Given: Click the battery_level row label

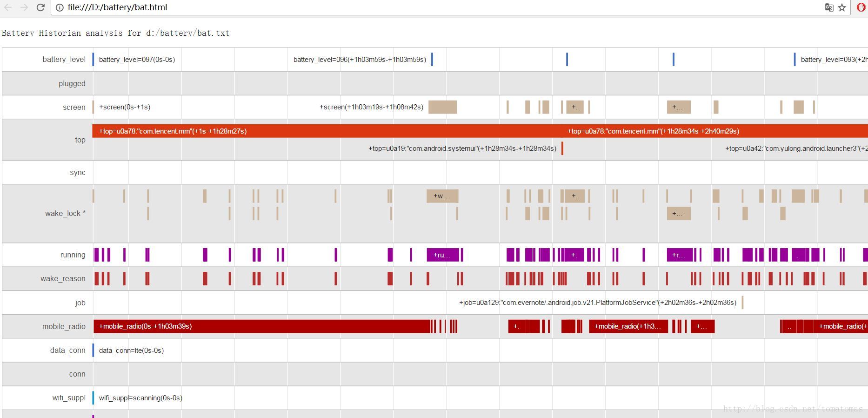Looking at the screenshot, I should pyautogui.click(x=64, y=60).
